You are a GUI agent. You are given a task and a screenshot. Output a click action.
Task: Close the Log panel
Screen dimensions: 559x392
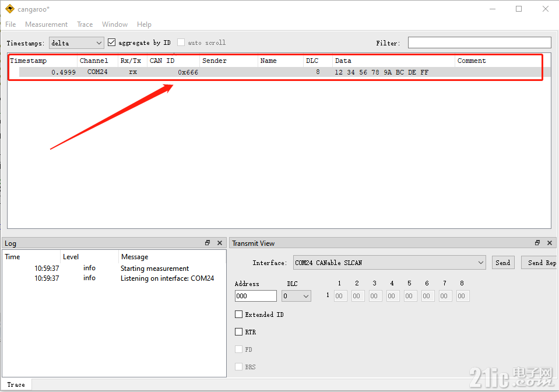220,243
